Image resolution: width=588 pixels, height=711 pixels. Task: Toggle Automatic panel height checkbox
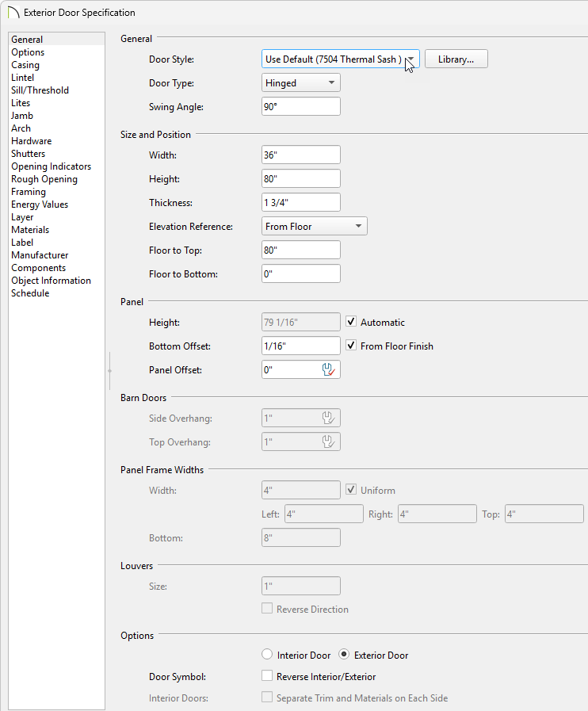[x=351, y=322]
